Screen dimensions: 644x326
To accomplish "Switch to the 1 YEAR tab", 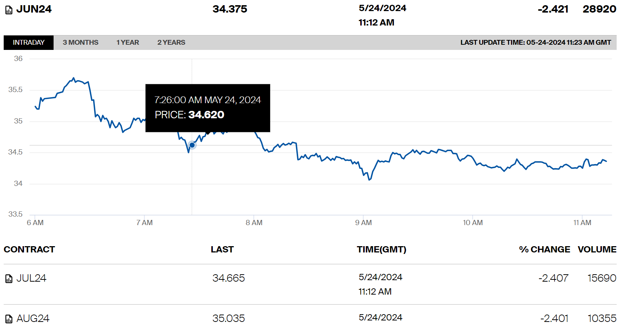I will pos(127,43).
